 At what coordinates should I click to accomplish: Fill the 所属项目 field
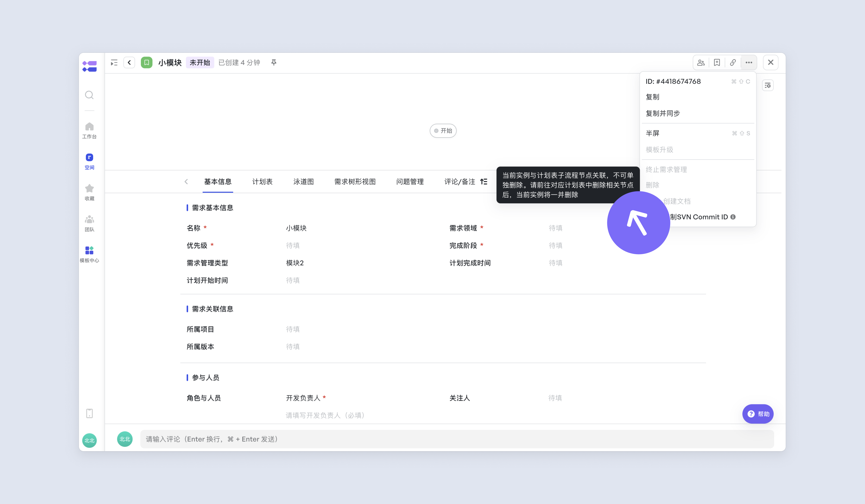coord(293,329)
